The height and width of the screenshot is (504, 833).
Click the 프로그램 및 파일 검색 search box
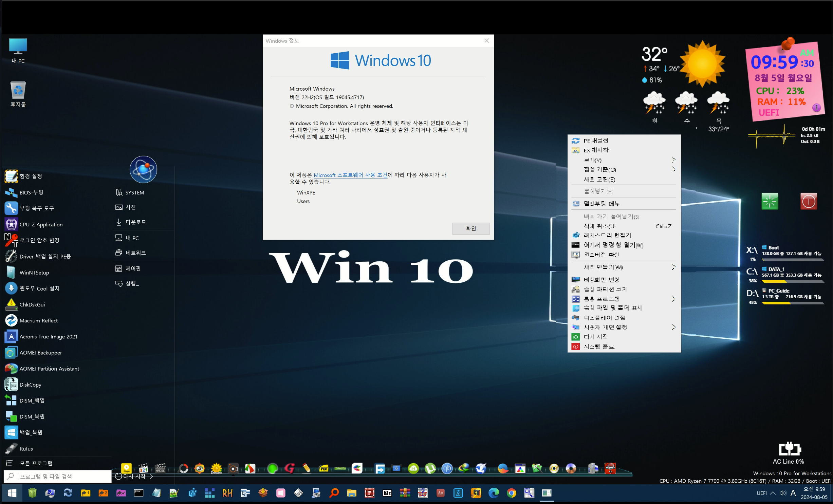[57, 476]
